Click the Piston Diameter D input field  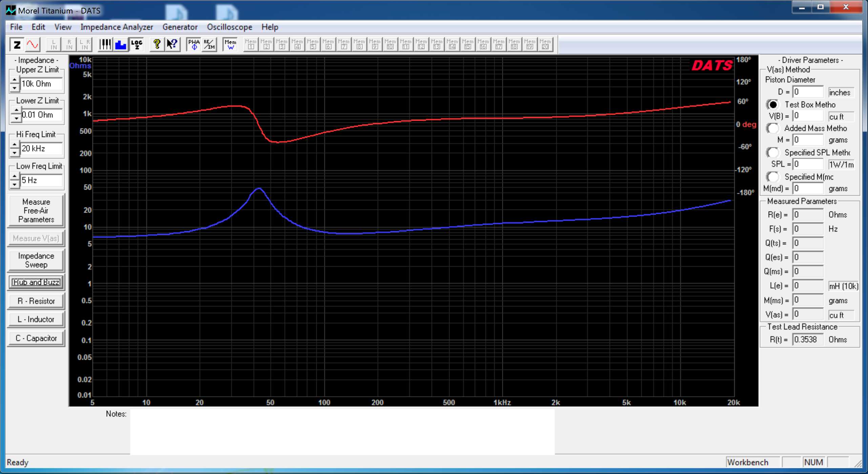(x=808, y=92)
